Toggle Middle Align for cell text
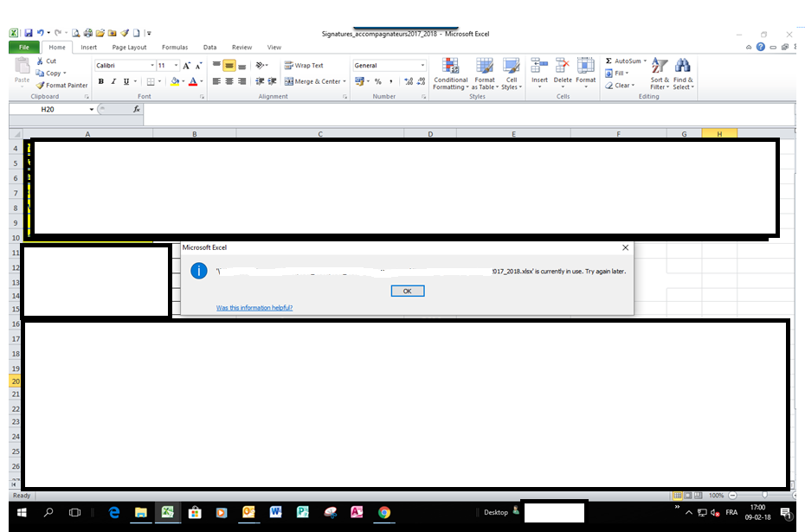This screenshot has width=805, height=532. click(x=229, y=66)
